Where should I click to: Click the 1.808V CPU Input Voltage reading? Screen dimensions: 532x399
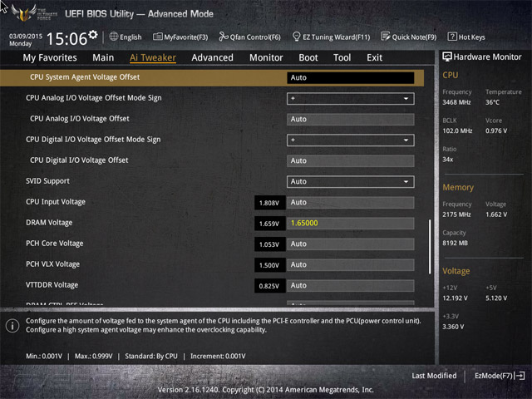point(269,203)
